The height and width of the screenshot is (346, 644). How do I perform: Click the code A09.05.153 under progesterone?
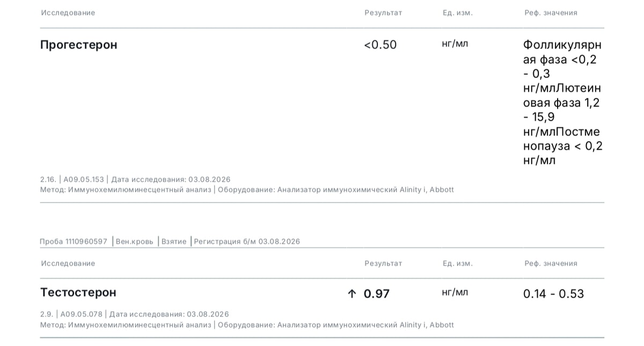(84, 179)
